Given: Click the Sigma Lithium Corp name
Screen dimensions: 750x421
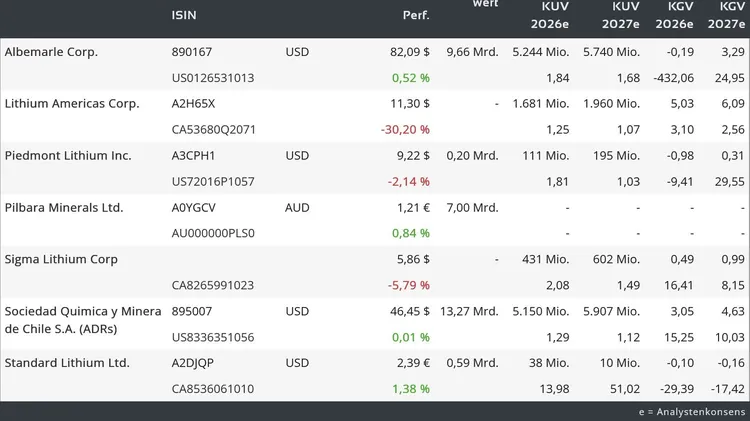Looking at the screenshot, I should pos(61,259).
